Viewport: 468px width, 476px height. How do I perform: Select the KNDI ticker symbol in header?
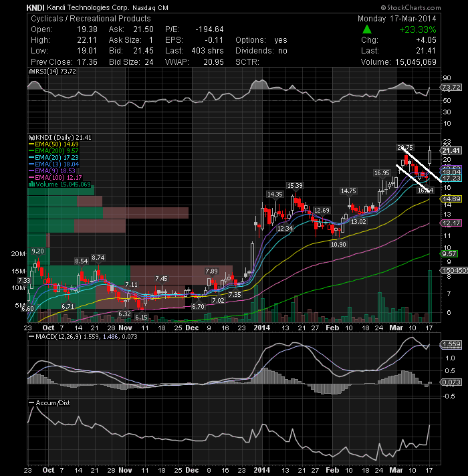coord(35,7)
